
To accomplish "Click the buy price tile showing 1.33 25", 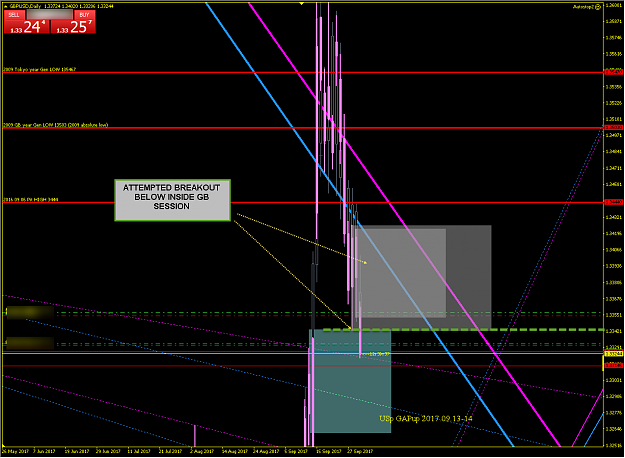I will tap(73, 27).
